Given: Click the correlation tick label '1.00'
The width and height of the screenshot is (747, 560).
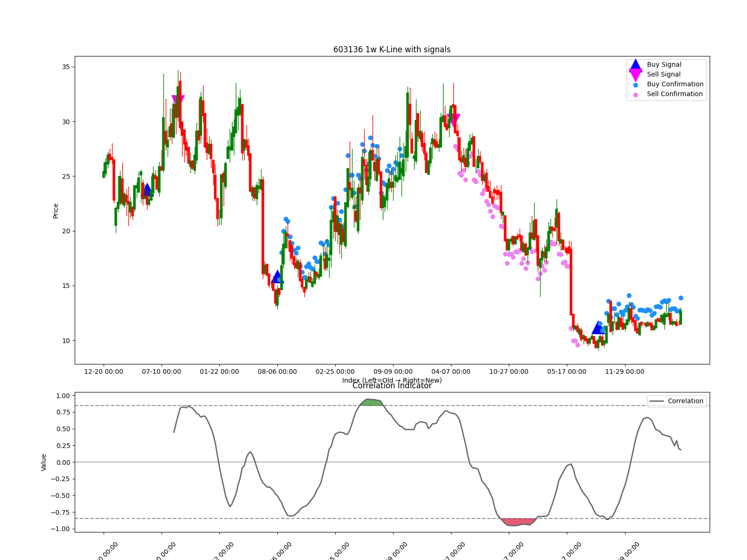Looking at the screenshot, I should point(63,396).
